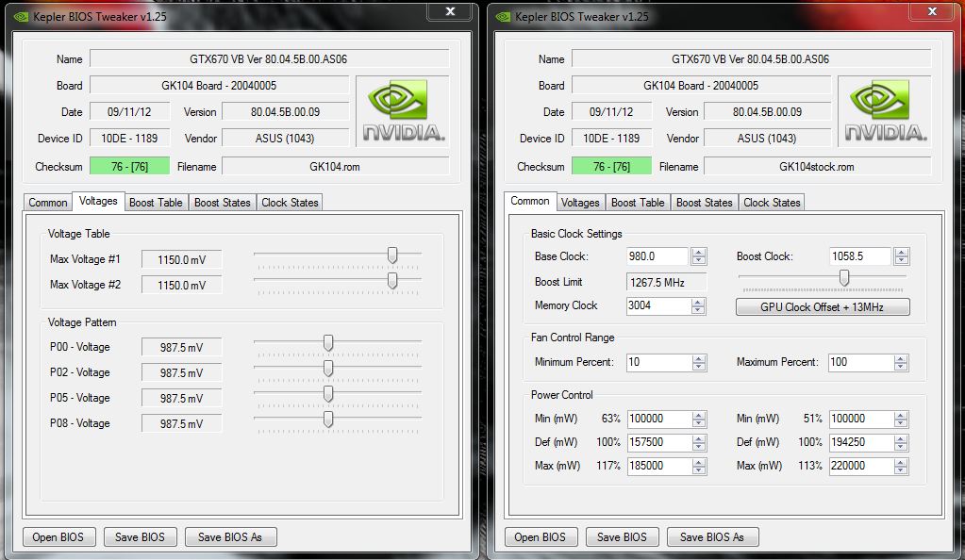Click the P00 - Voltage value 987.5 mV
Viewport: 965px width, 560px height.
click(x=181, y=348)
